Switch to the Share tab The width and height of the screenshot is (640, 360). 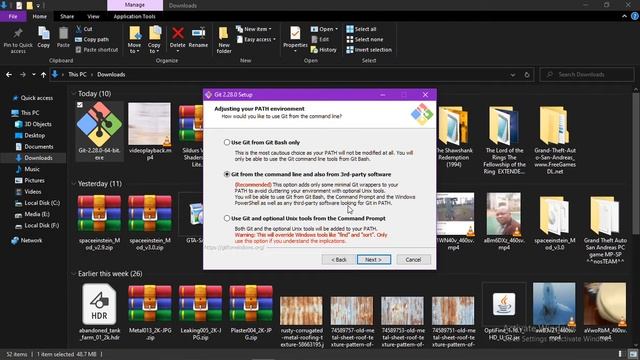click(67, 16)
